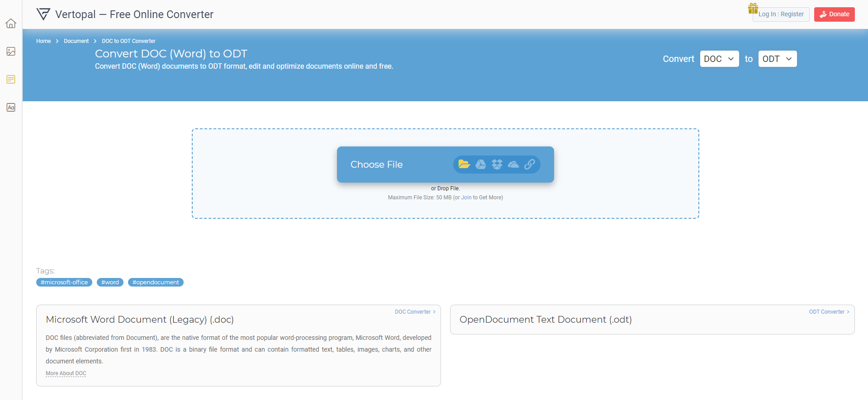The width and height of the screenshot is (868, 400).
Task: Add file by URL link icon
Action: point(530,165)
